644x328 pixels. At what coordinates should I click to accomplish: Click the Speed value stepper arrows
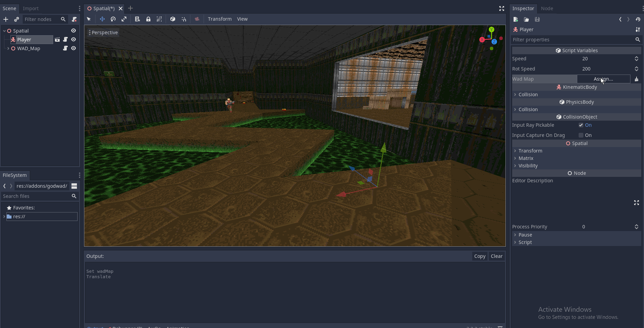[636, 59]
